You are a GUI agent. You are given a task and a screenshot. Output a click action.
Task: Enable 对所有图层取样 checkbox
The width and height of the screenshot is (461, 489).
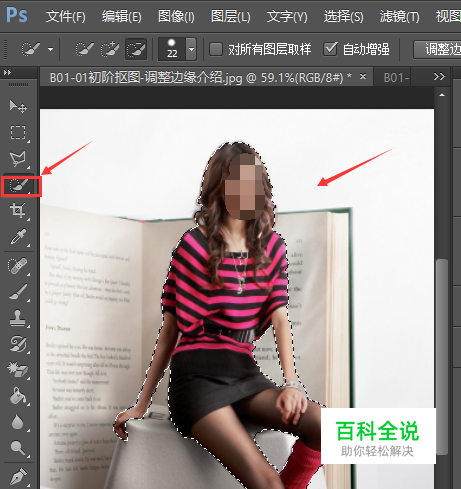pos(216,49)
